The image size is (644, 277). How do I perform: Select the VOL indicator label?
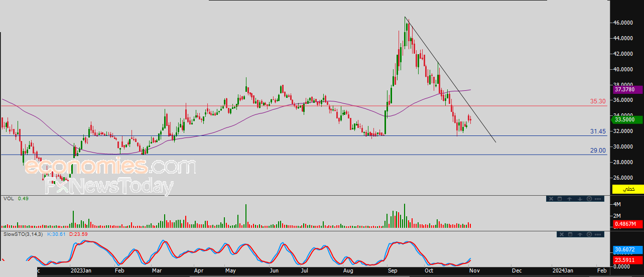[x=8, y=199]
